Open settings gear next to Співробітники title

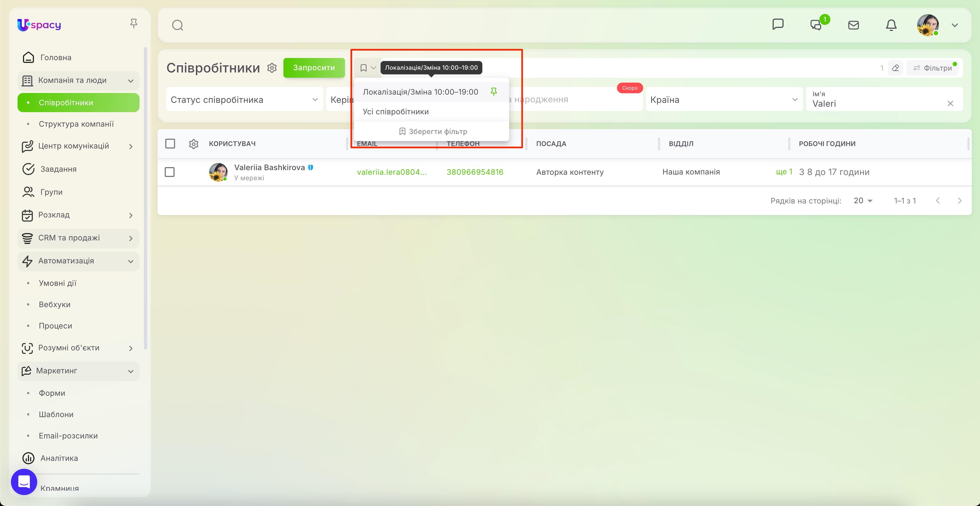pyautogui.click(x=272, y=68)
